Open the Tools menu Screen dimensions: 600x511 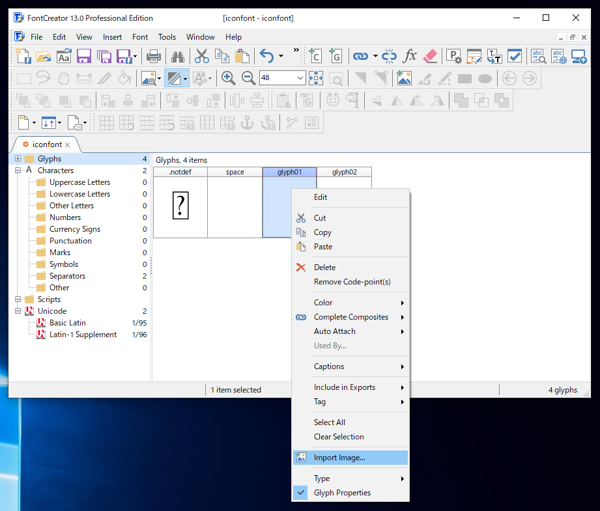click(167, 37)
